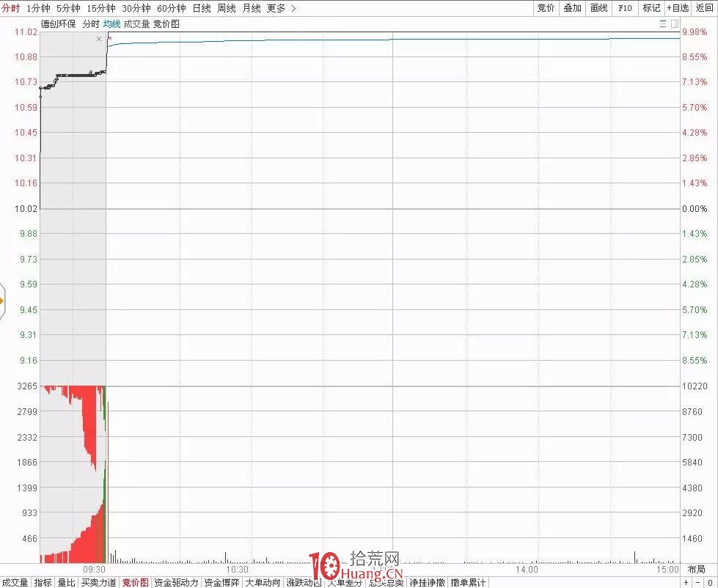
Task: Switch to the 15分钟 chart period
Action: (100, 8)
